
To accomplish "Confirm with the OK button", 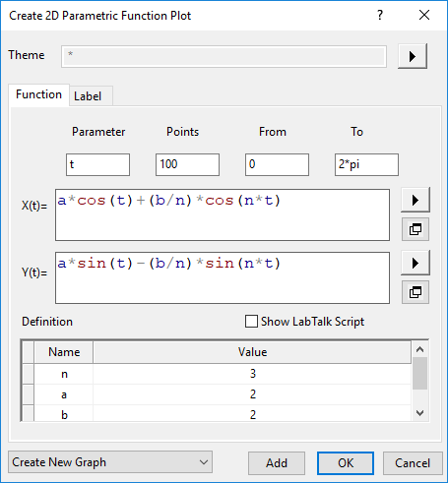I will [346, 463].
